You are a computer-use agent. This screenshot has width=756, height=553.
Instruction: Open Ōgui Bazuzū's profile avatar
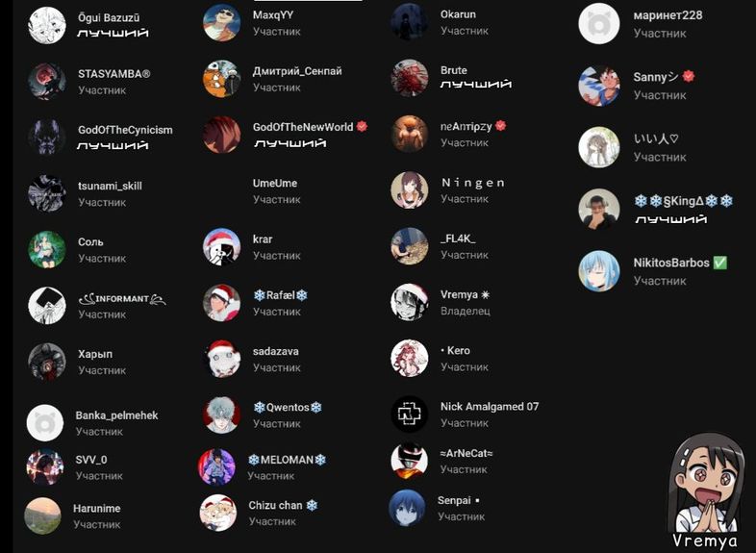[x=47, y=25]
